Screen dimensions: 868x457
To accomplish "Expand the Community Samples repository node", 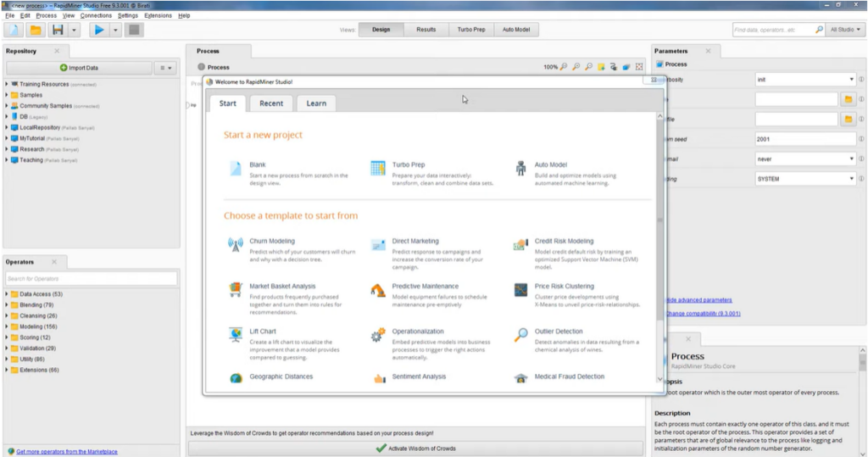I will click(7, 106).
